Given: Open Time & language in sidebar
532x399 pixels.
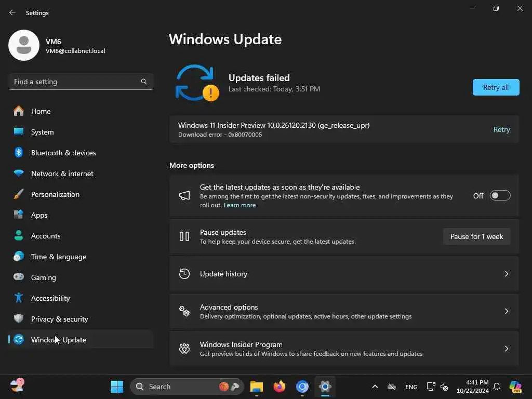Looking at the screenshot, I should [x=81, y=257].
